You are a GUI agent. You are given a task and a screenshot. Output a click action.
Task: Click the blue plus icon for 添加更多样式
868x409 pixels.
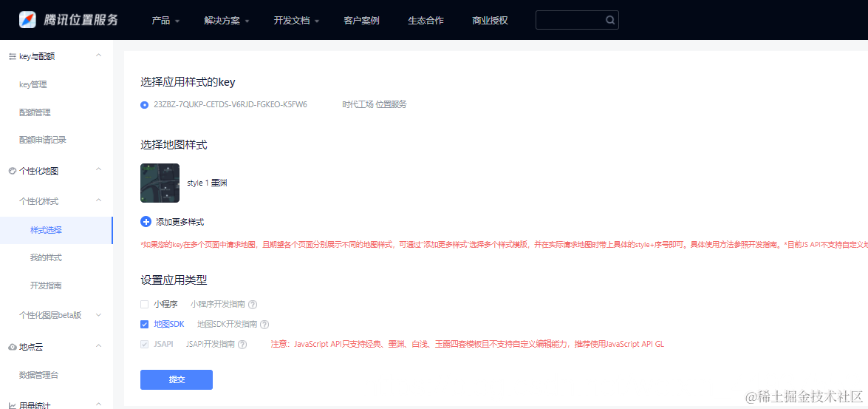pyautogui.click(x=146, y=222)
